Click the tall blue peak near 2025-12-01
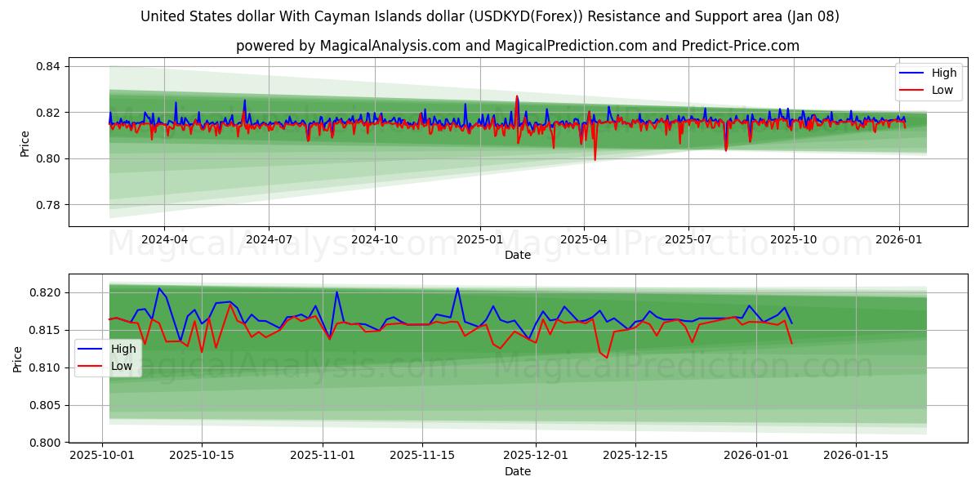Viewport: 980px width, 490px height. coord(457,290)
